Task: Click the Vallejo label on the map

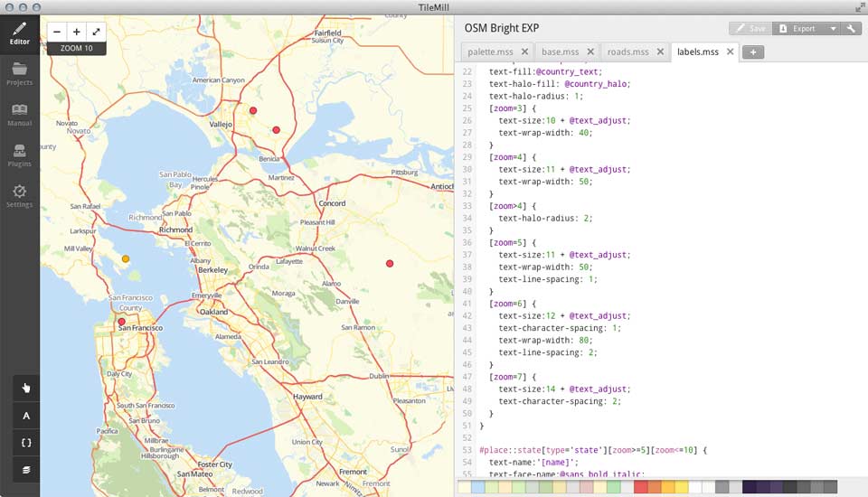Action: tap(221, 124)
